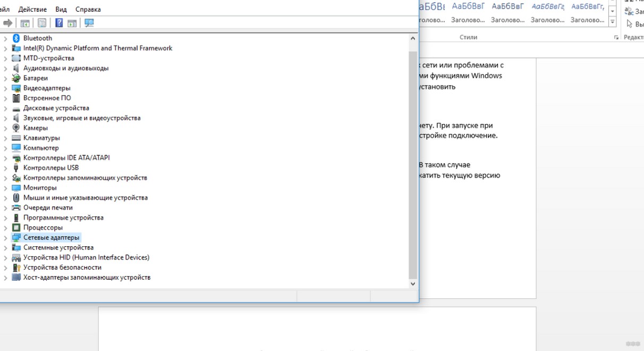
Task: Expand the MTD-устройства node
Action: point(5,59)
